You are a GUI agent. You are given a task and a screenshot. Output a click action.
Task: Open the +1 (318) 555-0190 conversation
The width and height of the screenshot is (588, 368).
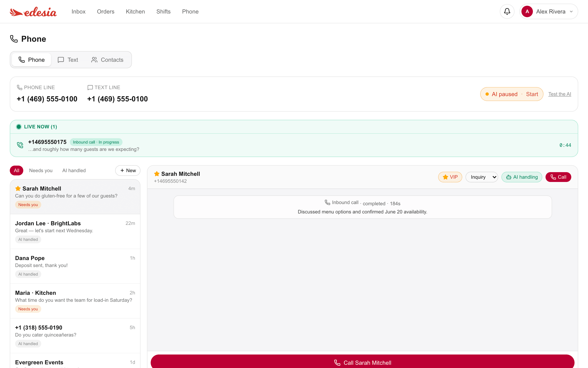[75, 336]
